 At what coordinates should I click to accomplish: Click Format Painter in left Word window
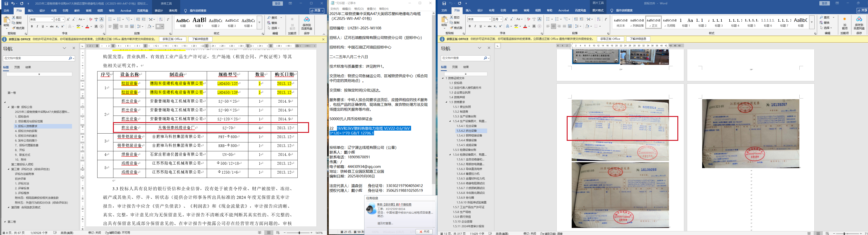click(x=19, y=28)
